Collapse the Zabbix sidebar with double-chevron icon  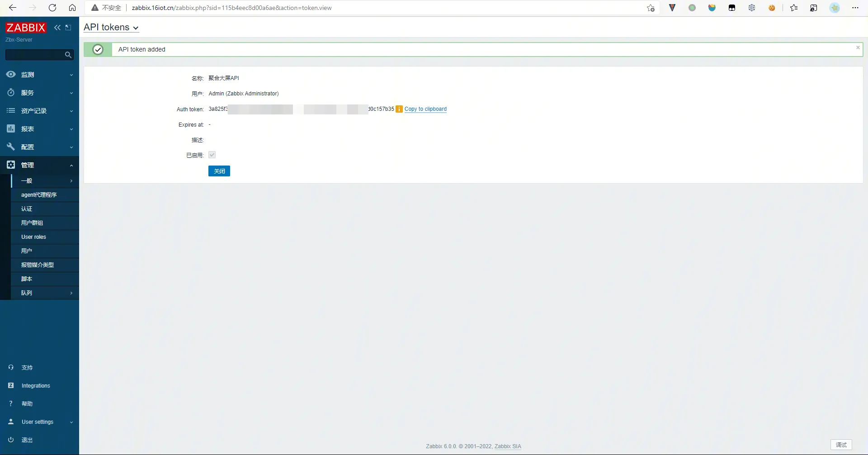[x=57, y=28]
